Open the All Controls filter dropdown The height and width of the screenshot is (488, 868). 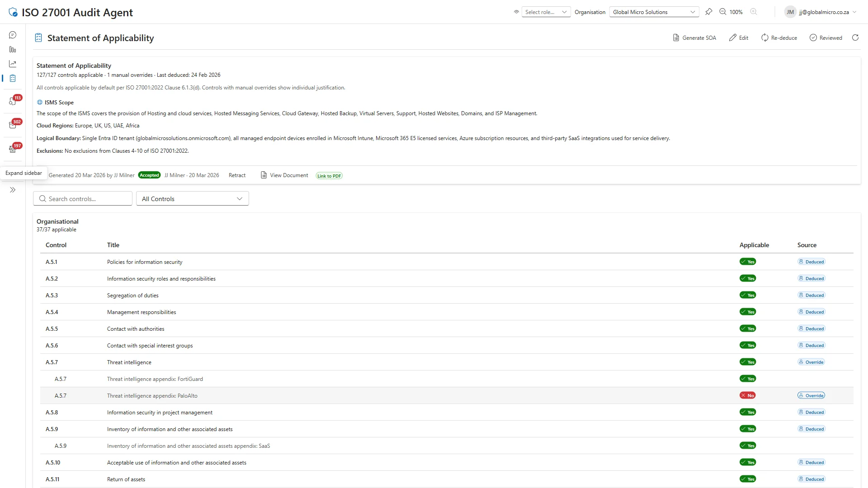tap(192, 198)
